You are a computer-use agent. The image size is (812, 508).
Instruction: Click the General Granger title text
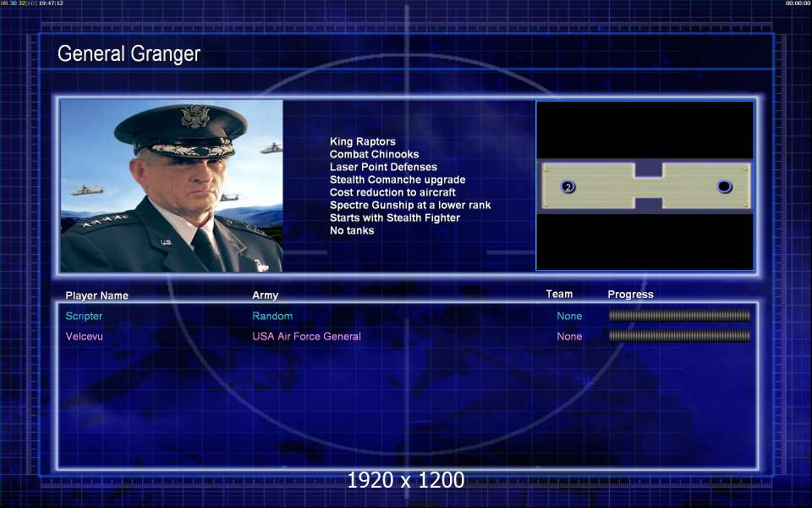[129, 53]
